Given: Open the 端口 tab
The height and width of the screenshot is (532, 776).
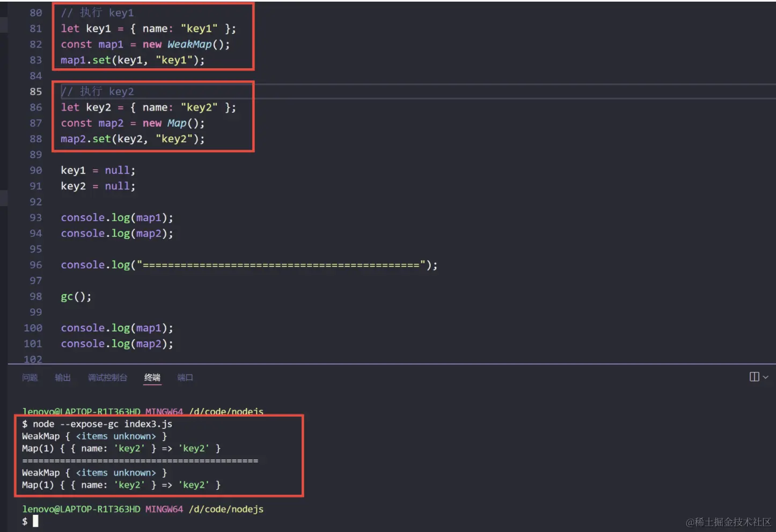Looking at the screenshot, I should (x=185, y=377).
